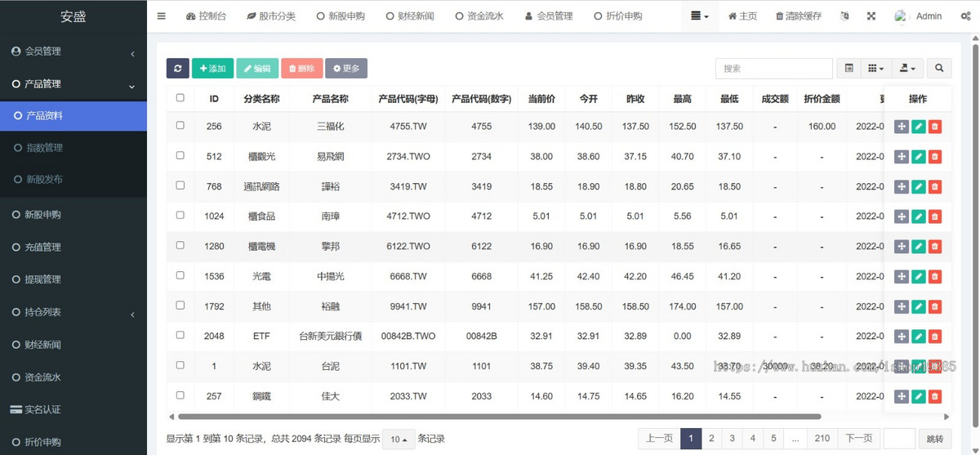
Task: Open the columns visibility dropdown
Action: [875, 69]
